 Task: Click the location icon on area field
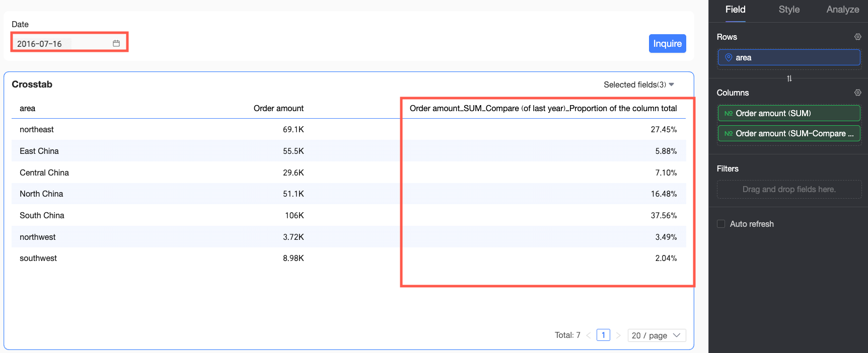[x=728, y=57]
